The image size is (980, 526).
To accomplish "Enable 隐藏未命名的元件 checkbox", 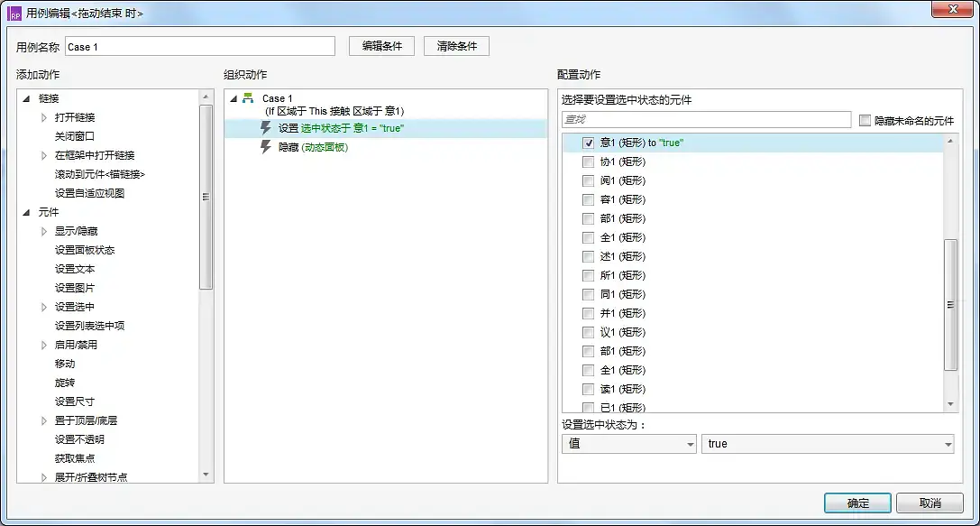I will [x=866, y=120].
